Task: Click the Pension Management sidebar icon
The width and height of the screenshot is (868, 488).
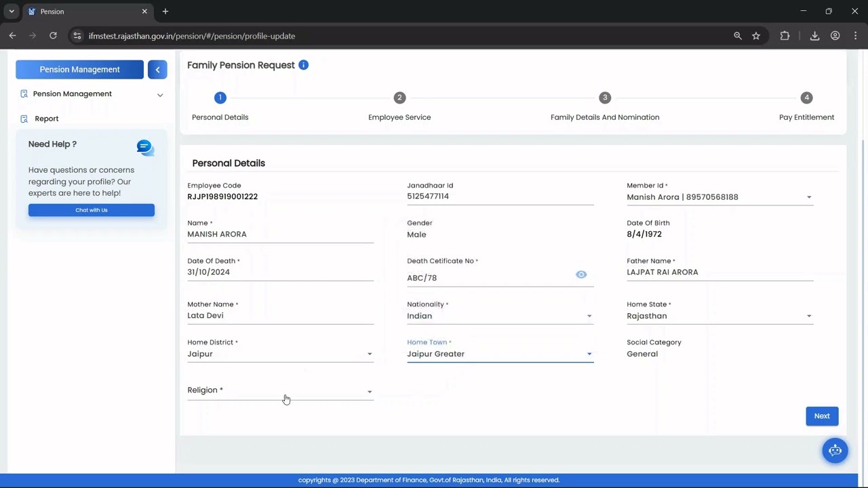Action: [x=24, y=94]
